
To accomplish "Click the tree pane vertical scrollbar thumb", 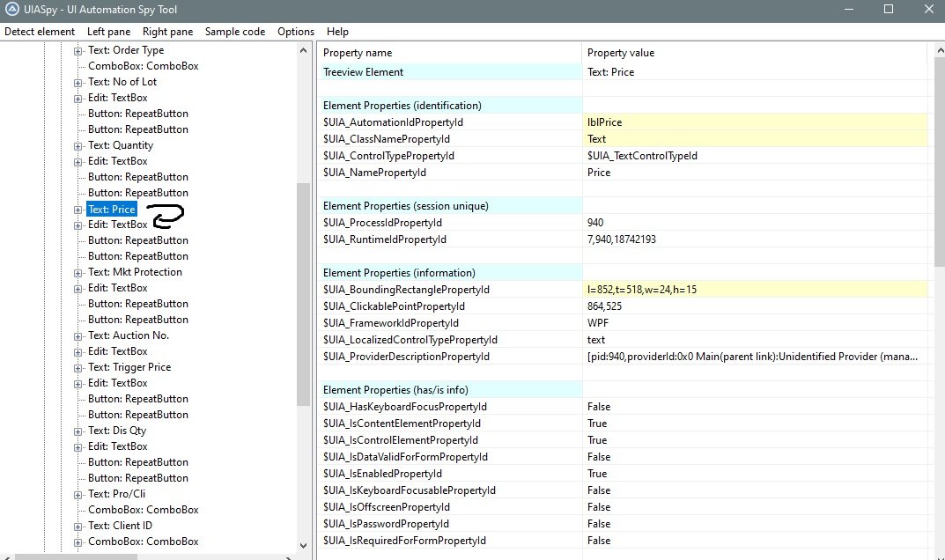I will [x=303, y=294].
